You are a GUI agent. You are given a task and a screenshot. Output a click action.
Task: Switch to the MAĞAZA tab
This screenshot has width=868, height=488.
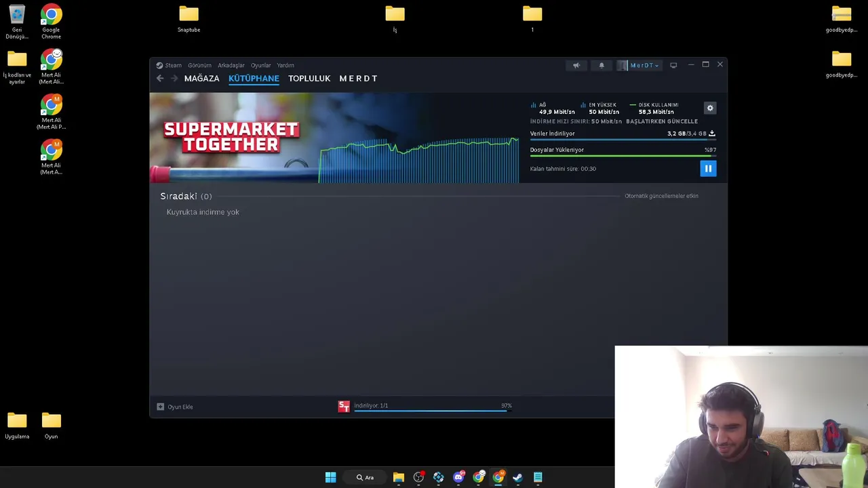202,79
